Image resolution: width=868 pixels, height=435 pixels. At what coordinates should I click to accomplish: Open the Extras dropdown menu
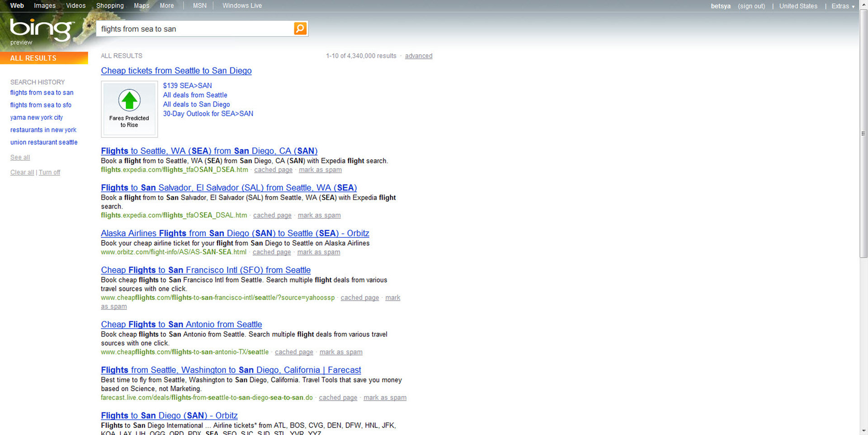tap(843, 6)
